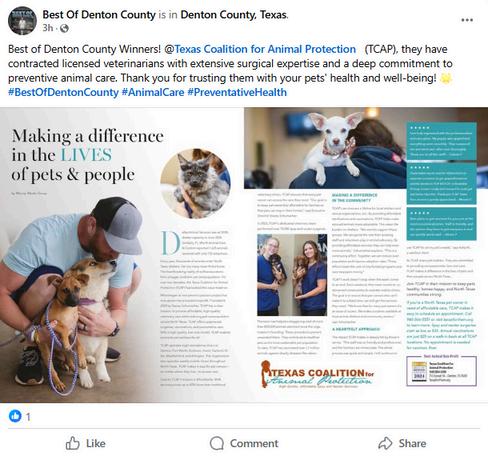Click the Like button label
This screenshot has width=488, height=456.
coord(96,443)
